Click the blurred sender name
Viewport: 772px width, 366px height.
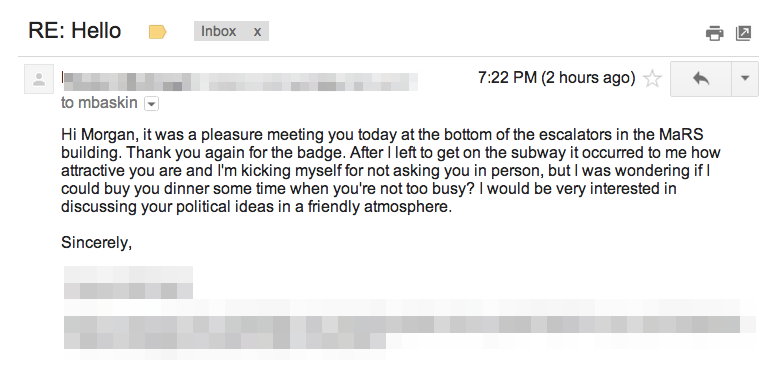tap(240, 81)
